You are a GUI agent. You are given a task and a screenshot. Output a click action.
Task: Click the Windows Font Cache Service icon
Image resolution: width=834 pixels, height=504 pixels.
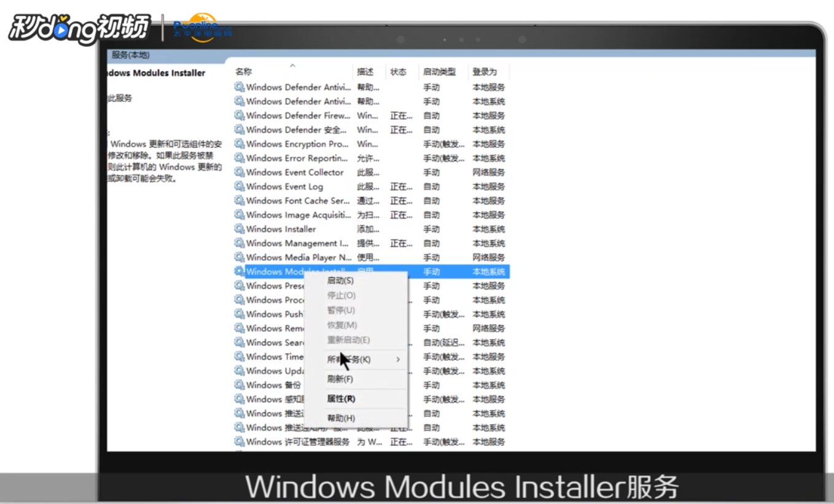pyautogui.click(x=239, y=200)
